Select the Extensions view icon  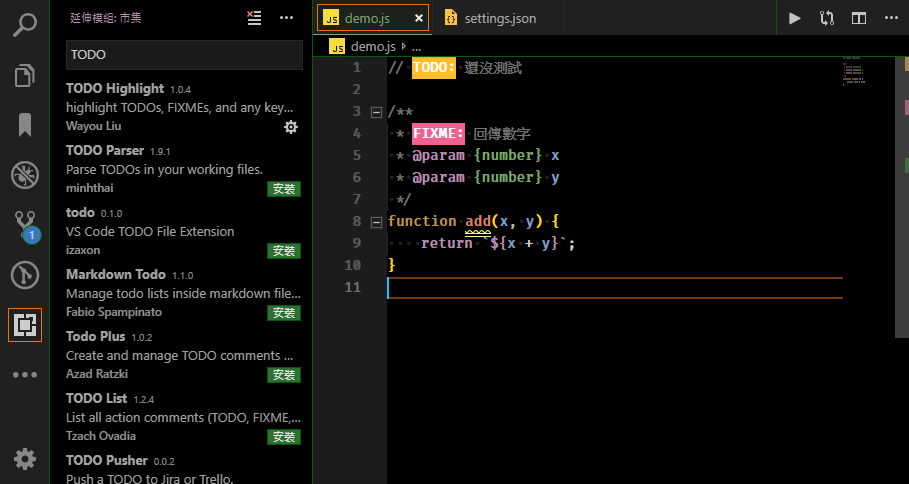(25, 325)
